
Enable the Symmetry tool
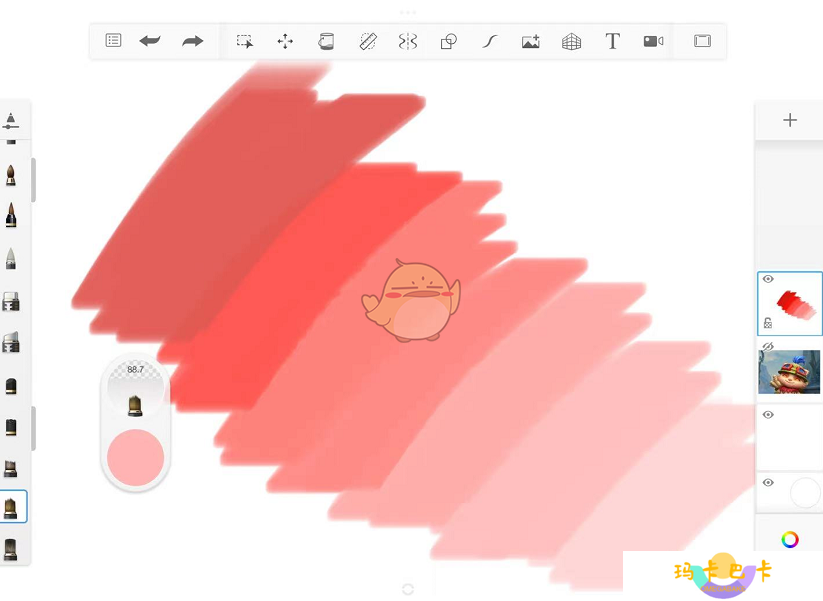click(408, 41)
